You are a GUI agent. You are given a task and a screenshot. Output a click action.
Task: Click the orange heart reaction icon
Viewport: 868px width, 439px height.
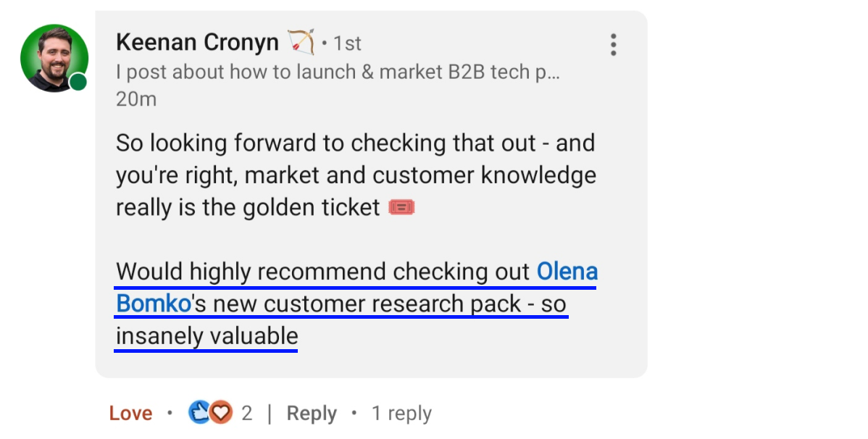point(220,413)
